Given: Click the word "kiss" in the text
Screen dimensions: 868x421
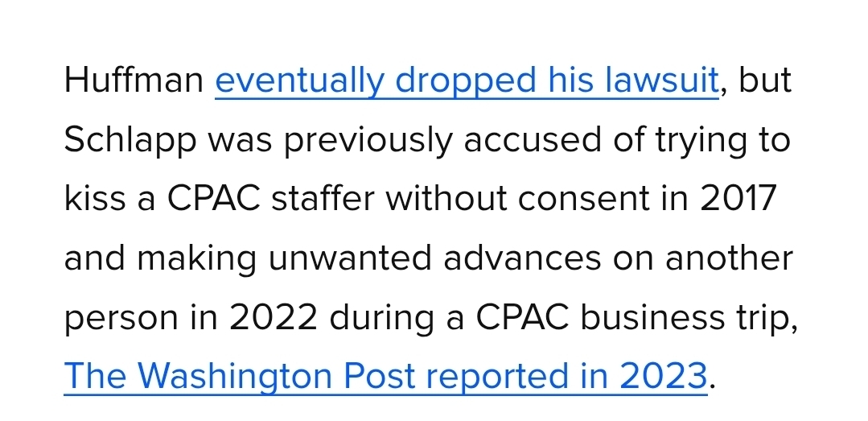Looking at the screenshot, I should click(93, 199).
